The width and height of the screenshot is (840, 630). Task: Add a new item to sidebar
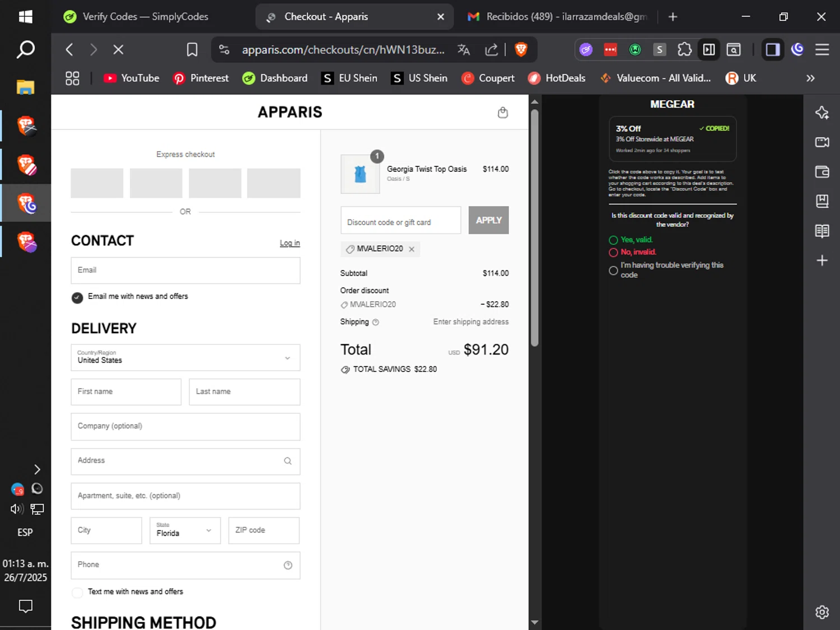pyautogui.click(x=822, y=260)
